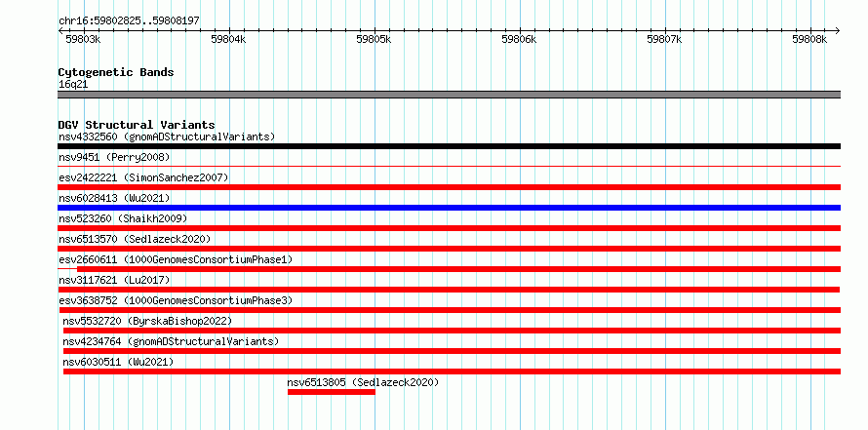Viewport: 868px width, 430px height.
Task: Open the nsv6030511 (Wu2021) label
Action: [x=118, y=362]
